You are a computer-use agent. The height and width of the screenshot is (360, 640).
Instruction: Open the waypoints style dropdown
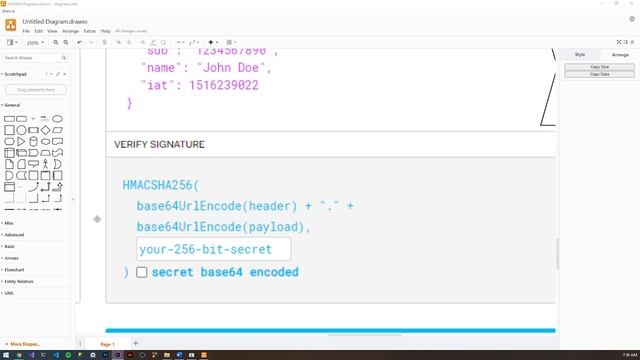pyautogui.click(x=194, y=42)
